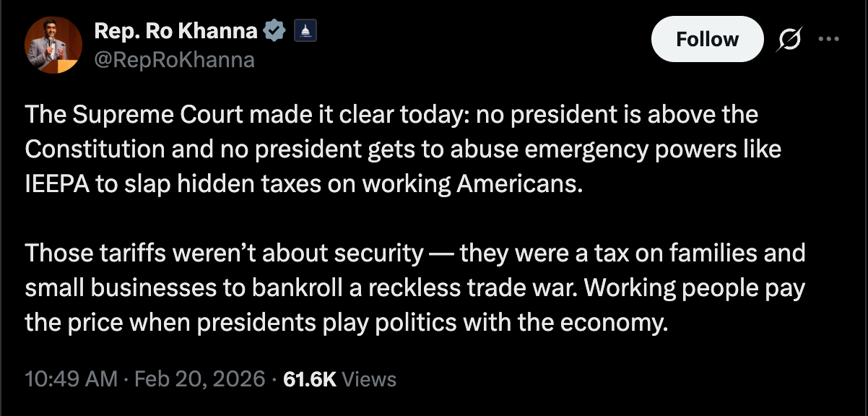Click the blue verified checkmark badge
Screen dimensions: 868x416
[273, 31]
